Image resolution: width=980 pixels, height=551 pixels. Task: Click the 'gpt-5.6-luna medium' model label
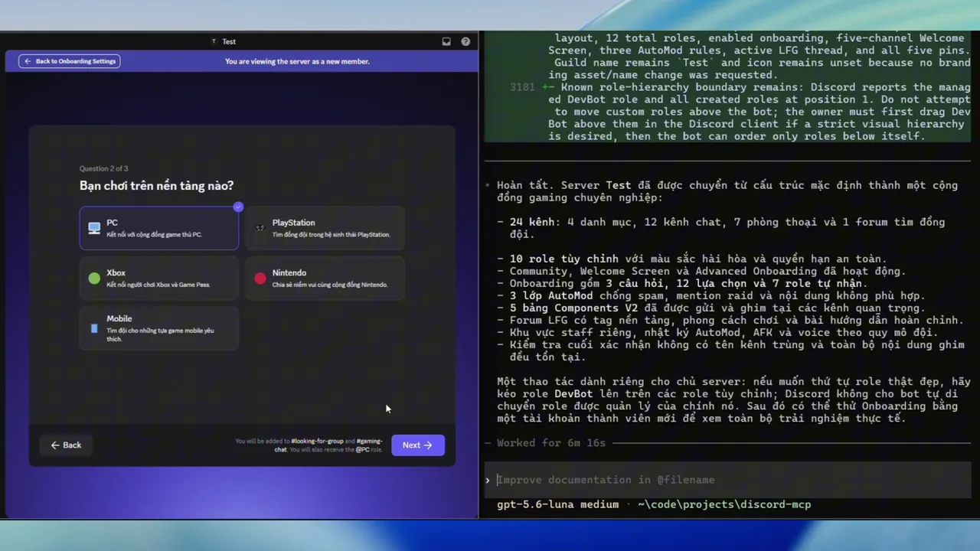pyautogui.click(x=557, y=504)
